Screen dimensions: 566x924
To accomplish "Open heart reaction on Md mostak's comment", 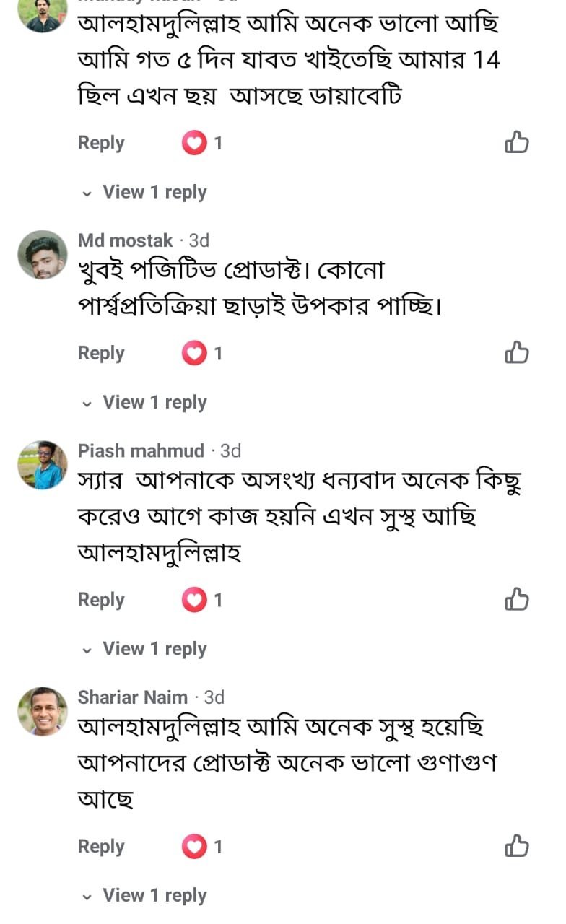I will (194, 354).
